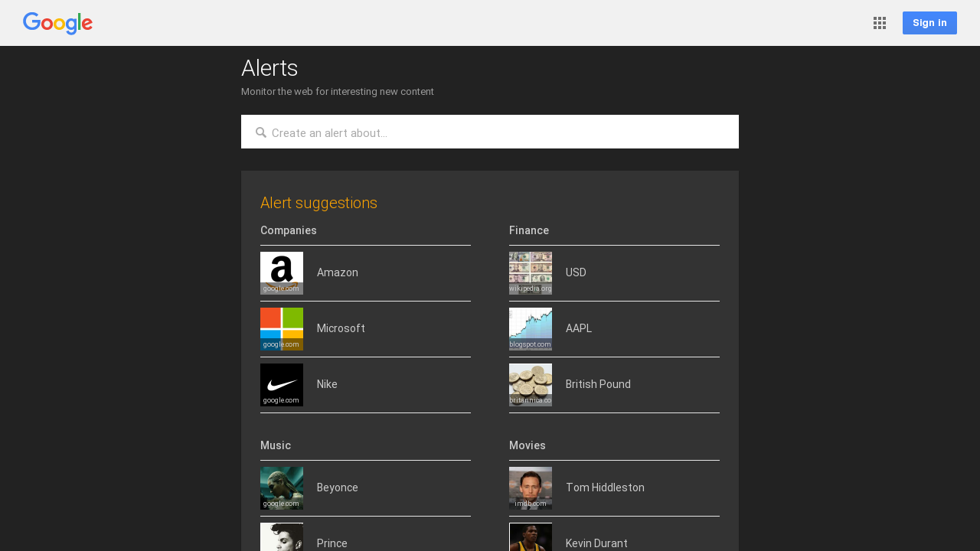Add the Tom Hiddleston alert suggestion
The image size is (980, 551).
click(614, 488)
